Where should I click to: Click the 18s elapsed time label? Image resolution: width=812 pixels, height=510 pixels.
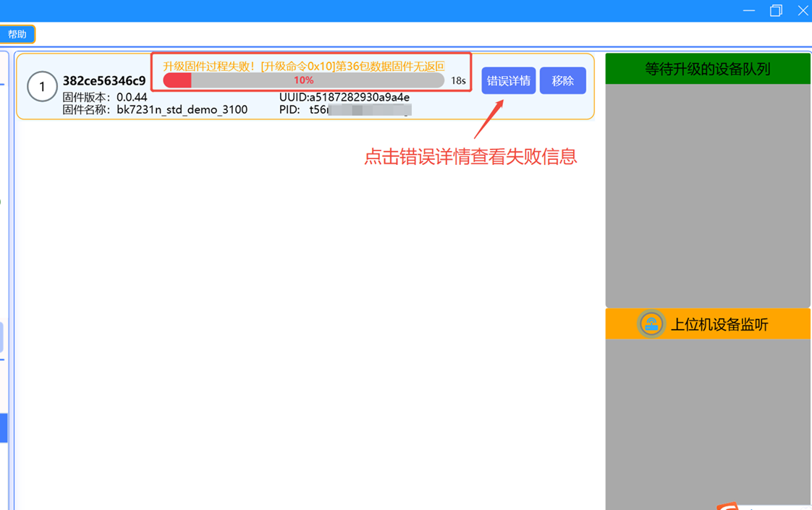click(x=458, y=81)
